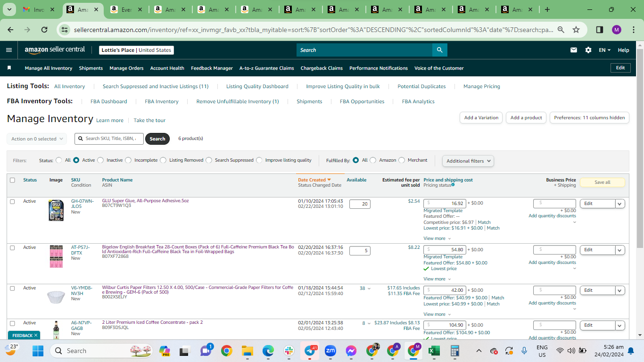
Task: Open Slack from the taskbar
Action: (x=289, y=351)
